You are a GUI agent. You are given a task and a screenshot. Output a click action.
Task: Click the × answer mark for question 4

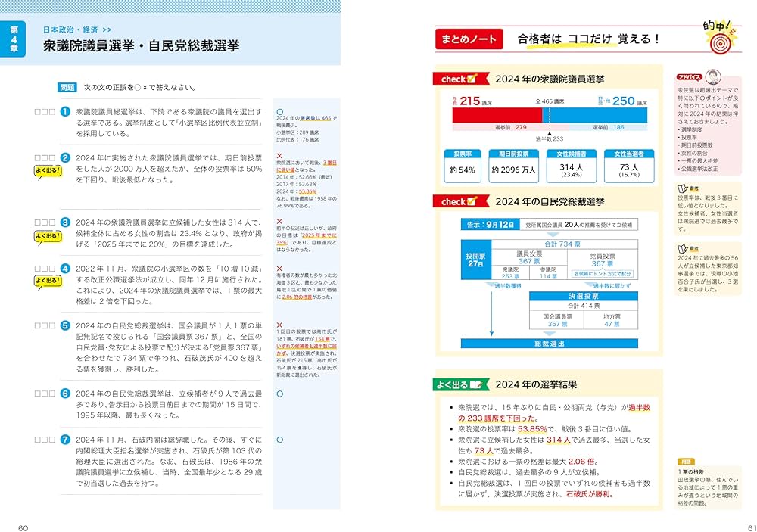pyautogui.click(x=279, y=269)
